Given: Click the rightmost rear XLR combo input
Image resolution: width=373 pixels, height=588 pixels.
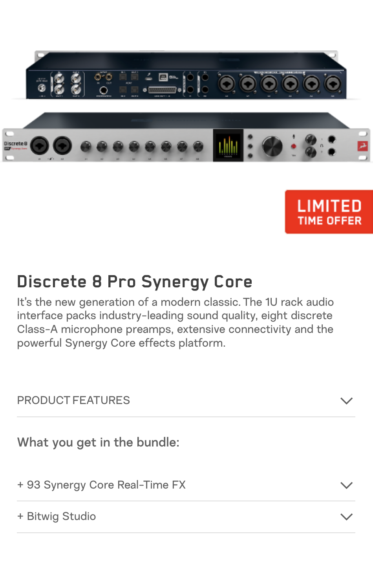Looking at the screenshot, I should (x=333, y=84).
